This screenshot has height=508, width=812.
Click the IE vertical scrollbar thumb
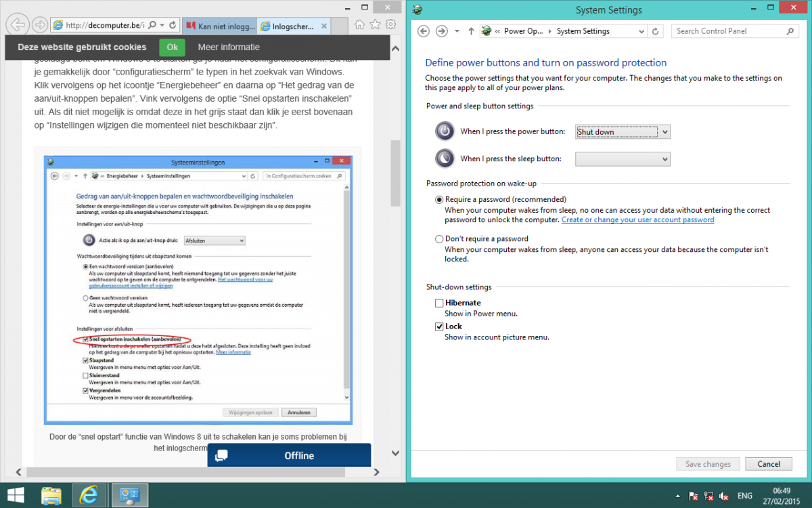pos(396,173)
